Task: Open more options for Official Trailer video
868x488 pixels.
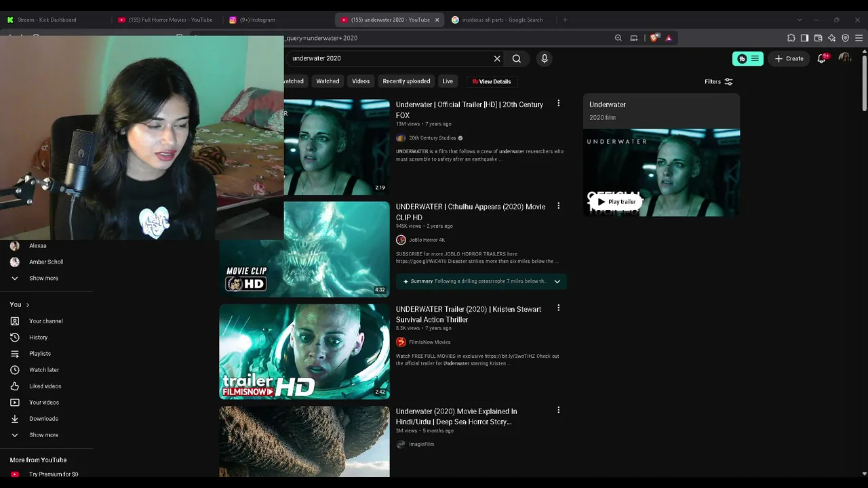Action: pyautogui.click(x=558, y=104)
